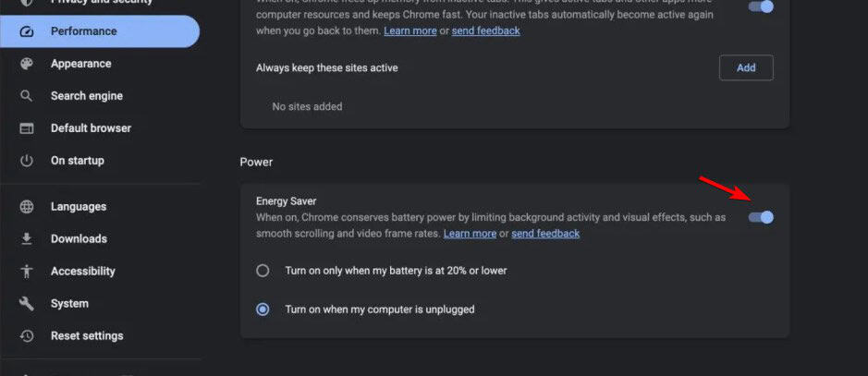
Task: Click Add to keep sites active
Action: click(746, 67)
